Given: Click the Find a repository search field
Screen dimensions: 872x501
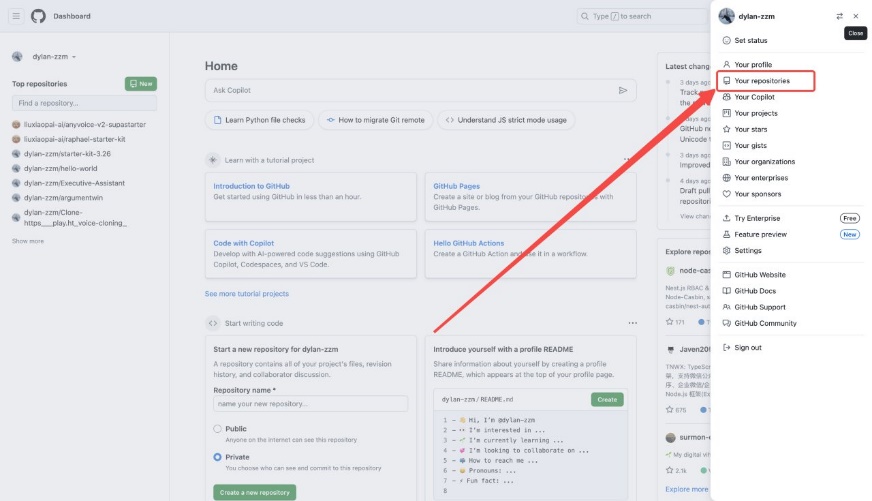Looking at the screenshot, I should pos(84,103).
